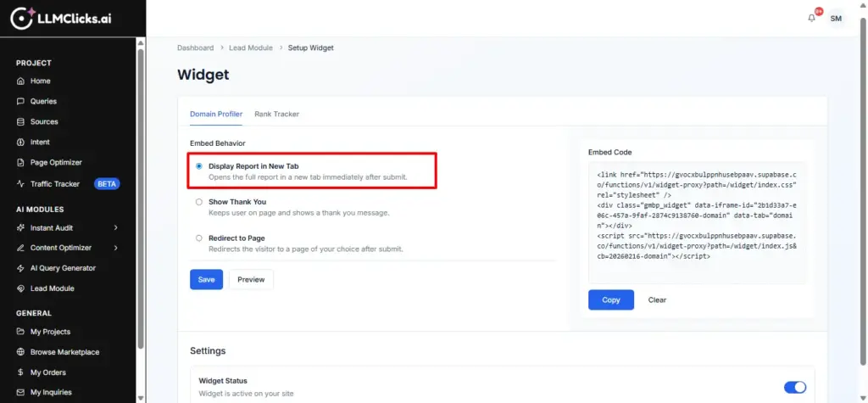Switch to the Rank Tracker tab
The image size is (868, 403).
276,114
